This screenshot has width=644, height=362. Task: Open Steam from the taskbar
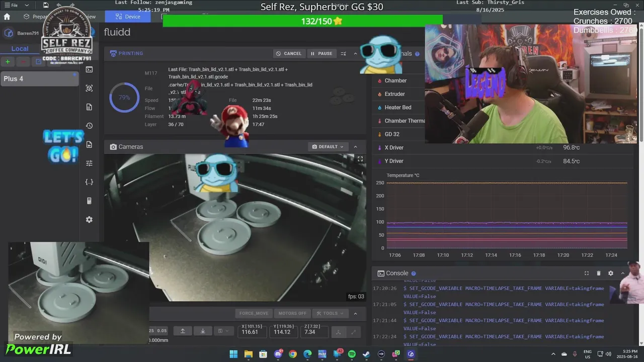[x=366, y=354]
